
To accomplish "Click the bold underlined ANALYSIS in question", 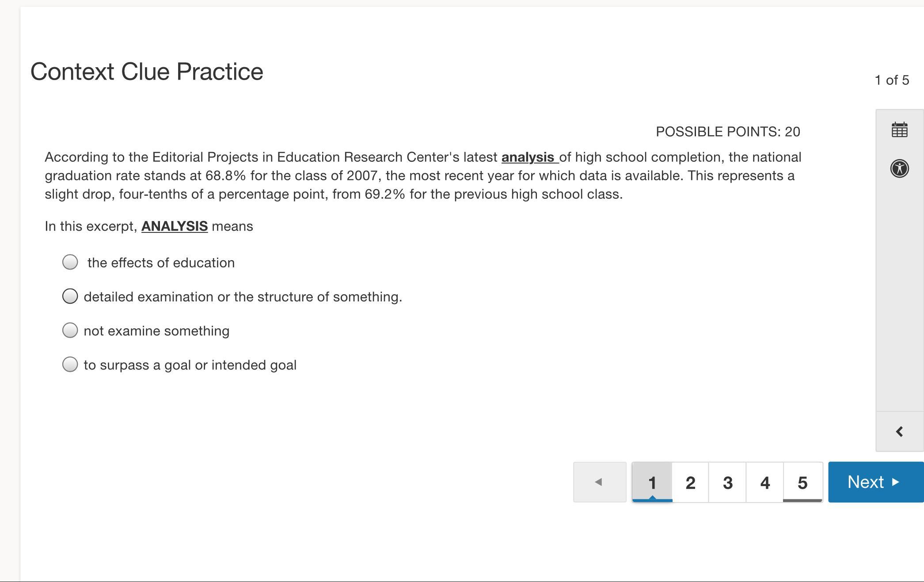I will [x=175, y=226].
